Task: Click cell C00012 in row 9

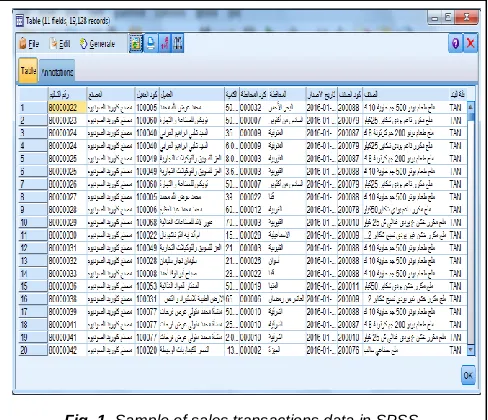Action: (253, 210)
